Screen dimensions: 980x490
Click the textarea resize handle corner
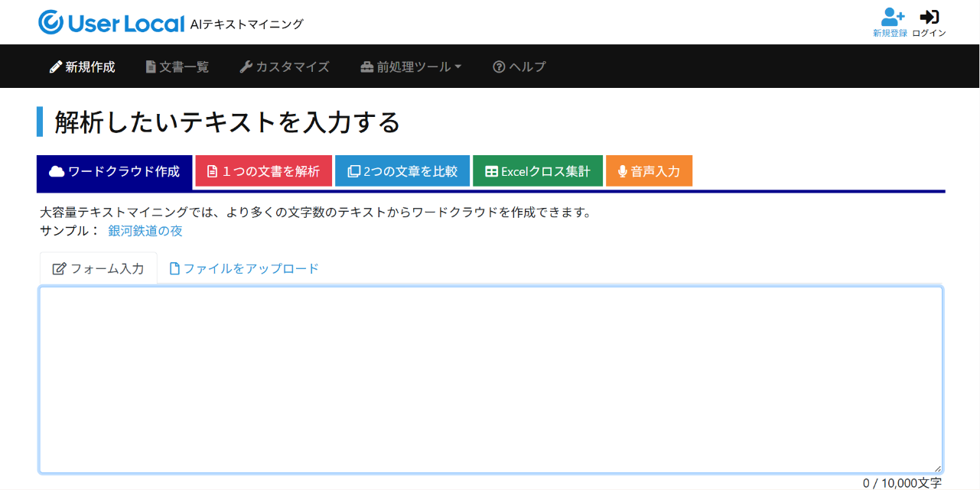937,468
